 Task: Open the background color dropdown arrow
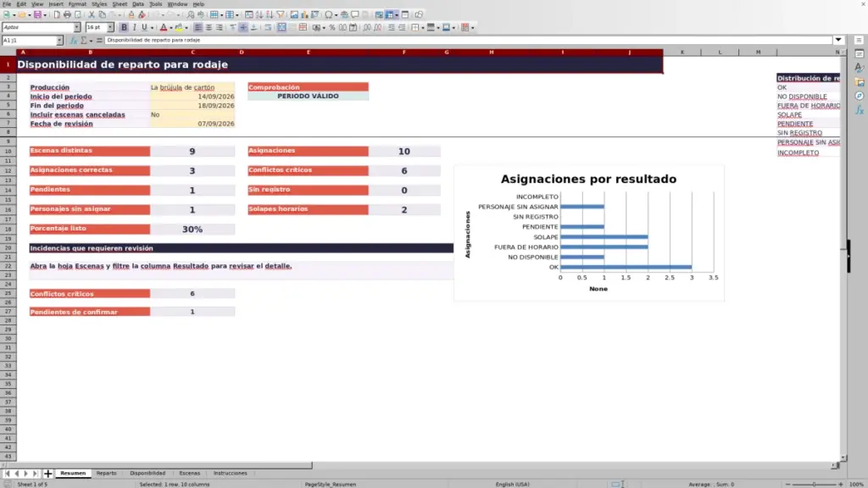(186, 28)
